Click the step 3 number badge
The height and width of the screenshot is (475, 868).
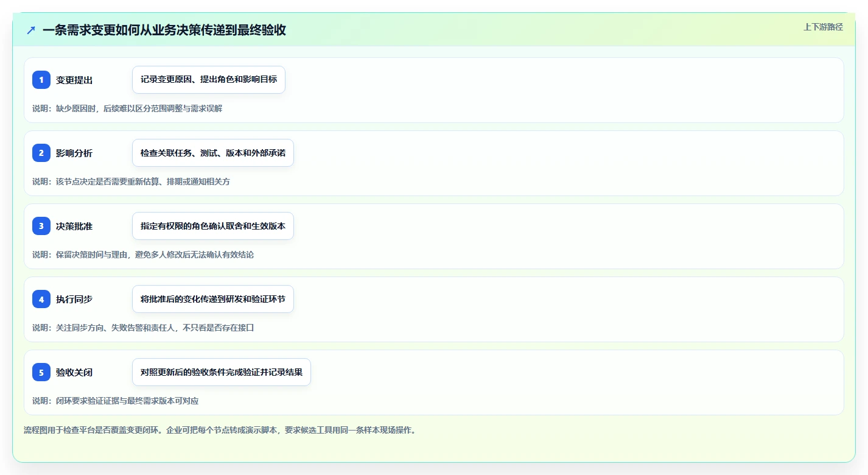(41, 226)
